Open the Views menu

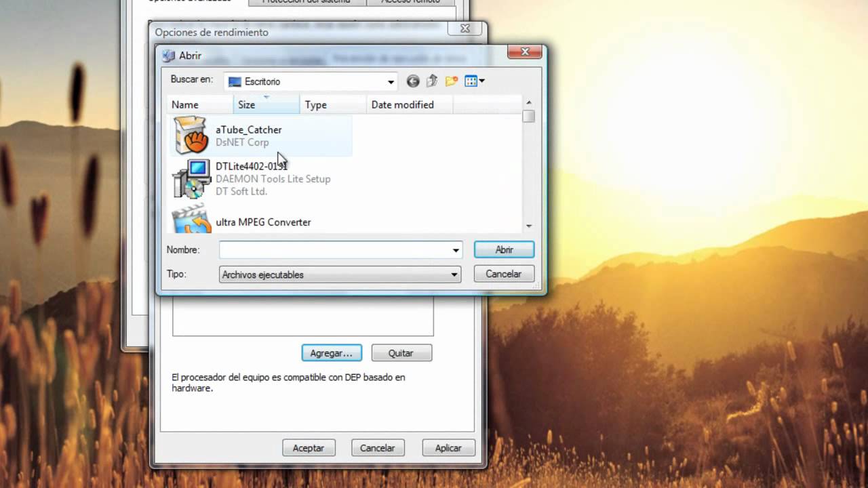tap(475, 81)
